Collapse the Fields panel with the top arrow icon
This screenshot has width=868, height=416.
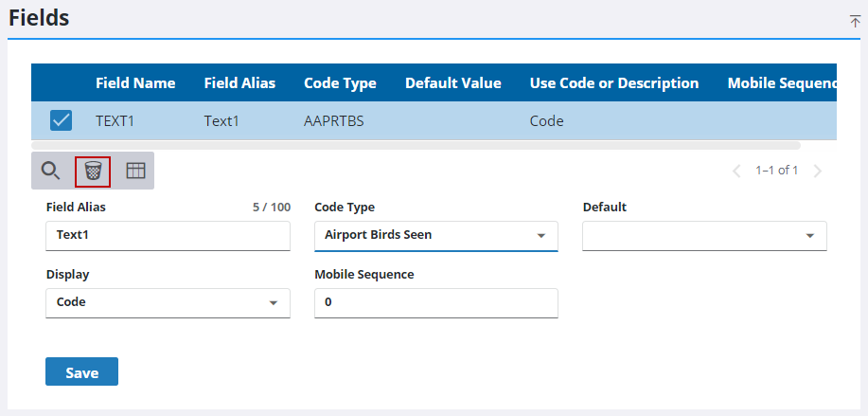pos(856,21)
